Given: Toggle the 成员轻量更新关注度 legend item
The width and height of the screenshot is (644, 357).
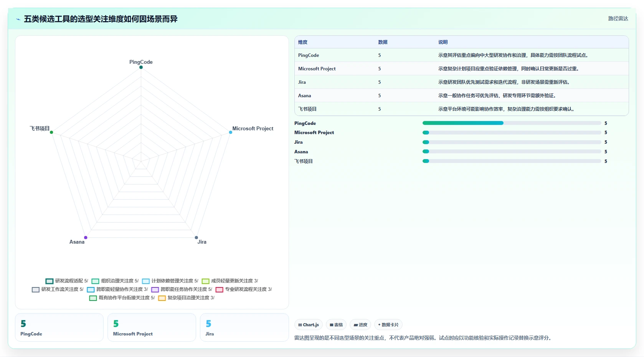Looking at the screenshot, I should tap(230, 281).
